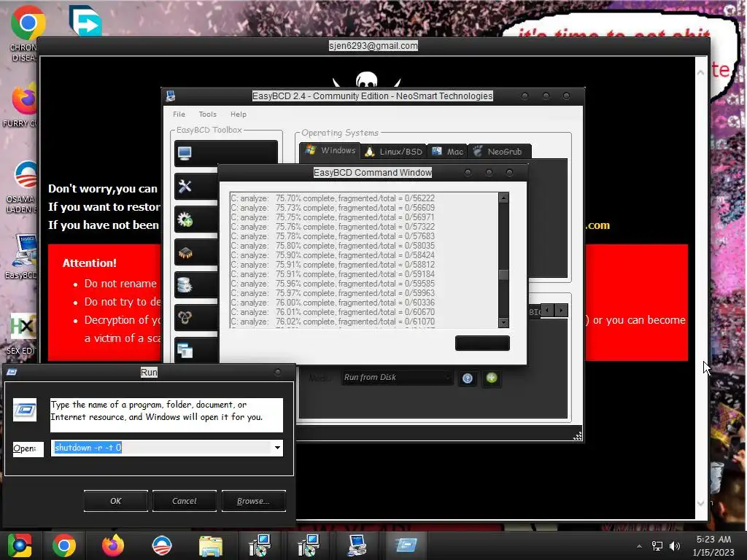Click the Run dialog taskbar icon
Screen dimensions: 747x560
(406, 545)
